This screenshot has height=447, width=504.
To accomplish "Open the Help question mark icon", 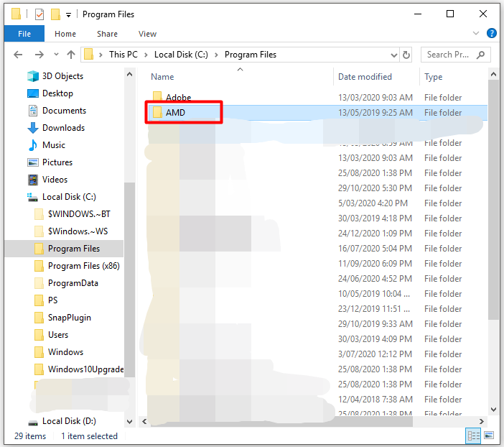I will coord(492,33).
